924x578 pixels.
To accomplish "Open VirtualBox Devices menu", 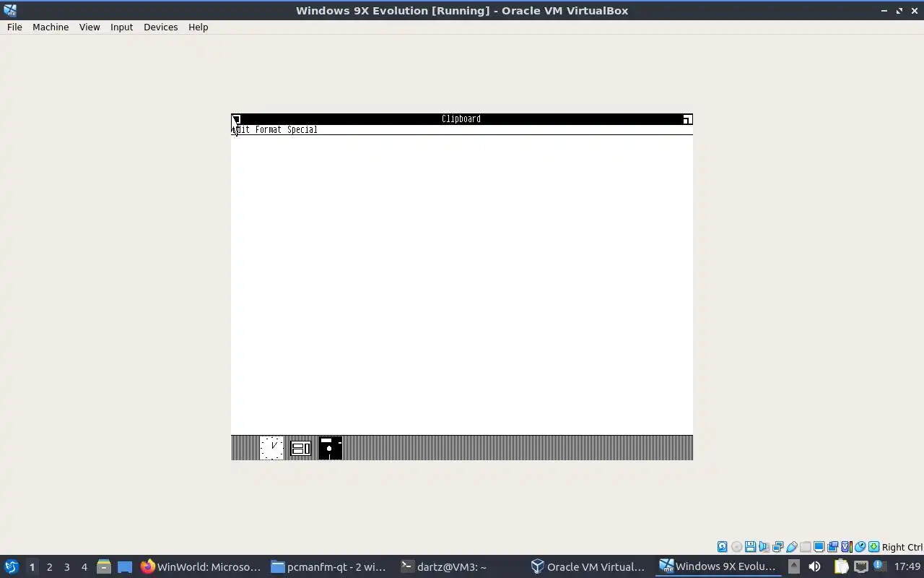I will tap(160, 27).
